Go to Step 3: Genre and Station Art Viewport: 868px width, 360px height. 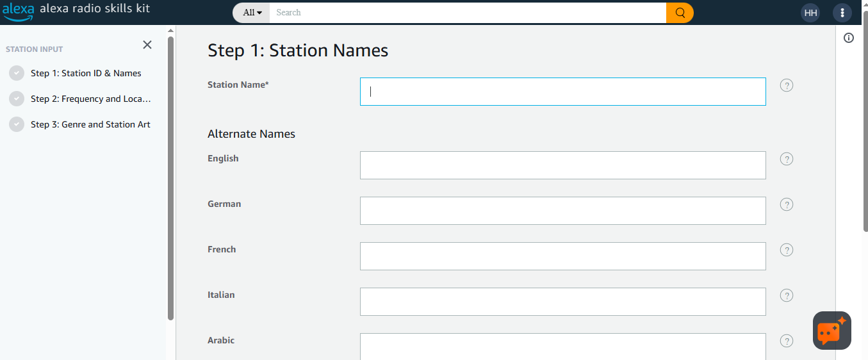click(90, 124)
